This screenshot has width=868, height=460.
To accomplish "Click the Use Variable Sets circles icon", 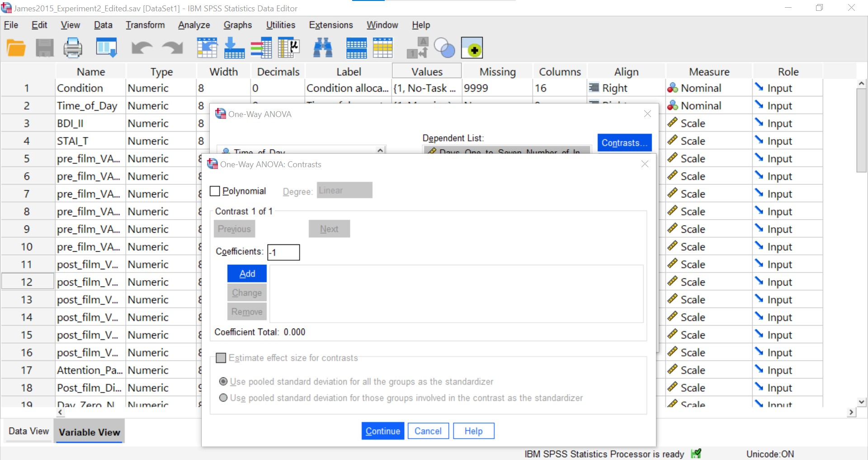I will (444, 48).
